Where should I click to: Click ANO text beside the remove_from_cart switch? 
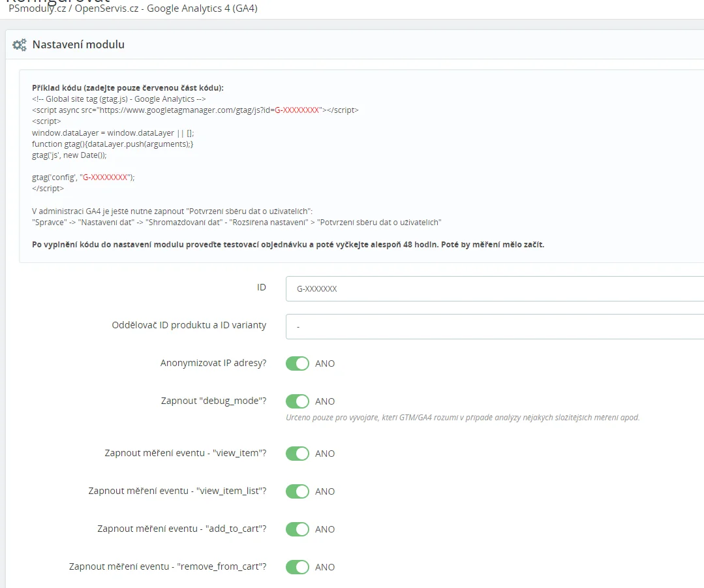[325, 567]
